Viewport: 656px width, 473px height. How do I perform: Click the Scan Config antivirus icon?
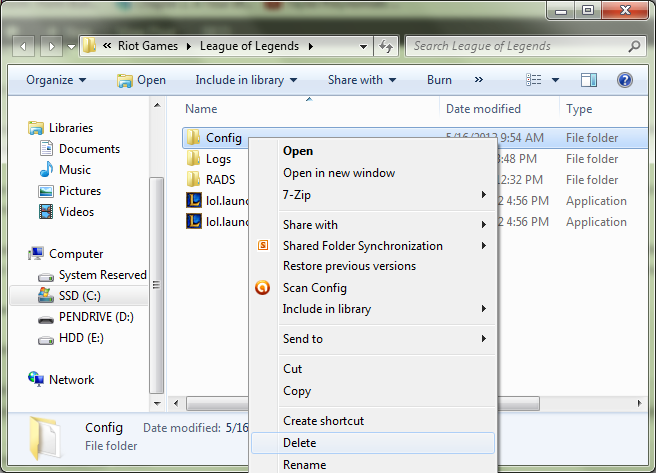pos(264,288)
